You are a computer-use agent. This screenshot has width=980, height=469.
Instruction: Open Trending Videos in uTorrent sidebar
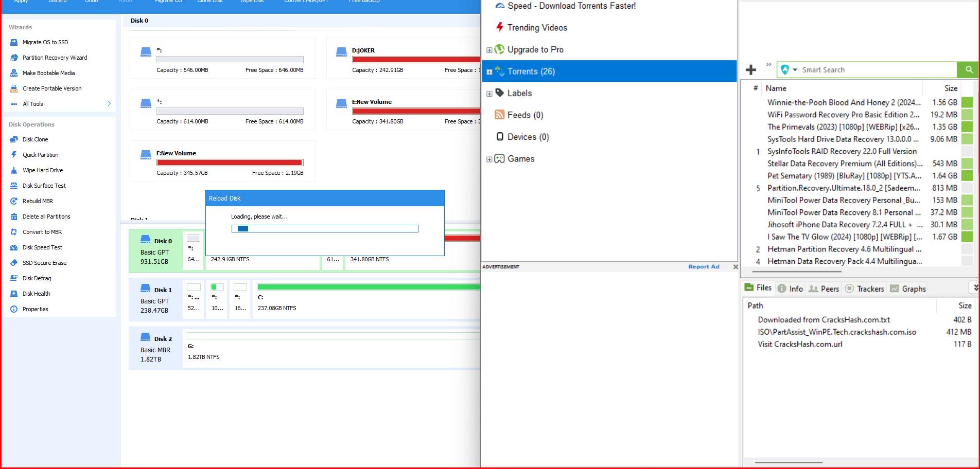tap(531, 28)
